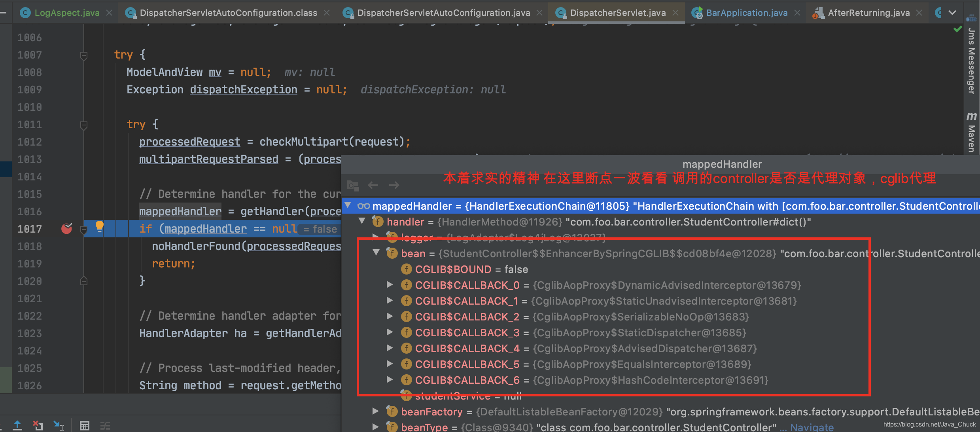
Task: Click the intention lightbulb on line 1017
Action: pos(99,227)
